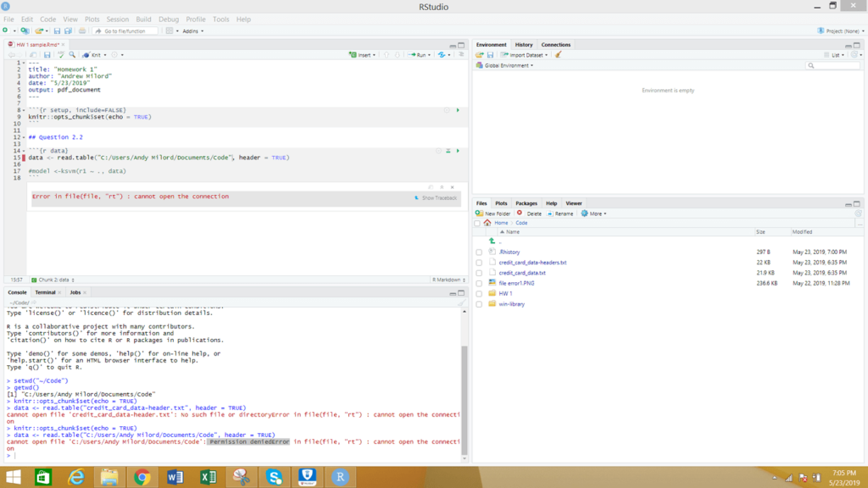Open the Global Environment dropdown

505,65
